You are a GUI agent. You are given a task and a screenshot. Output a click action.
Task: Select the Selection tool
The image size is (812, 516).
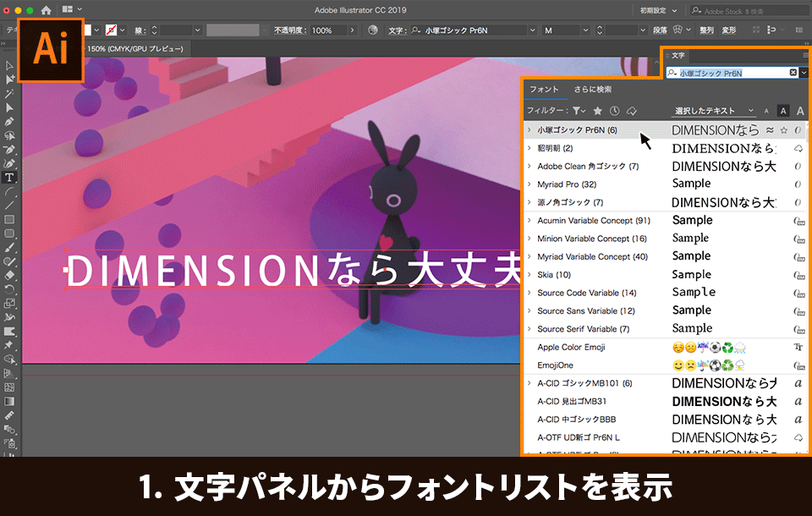(8, 66)
